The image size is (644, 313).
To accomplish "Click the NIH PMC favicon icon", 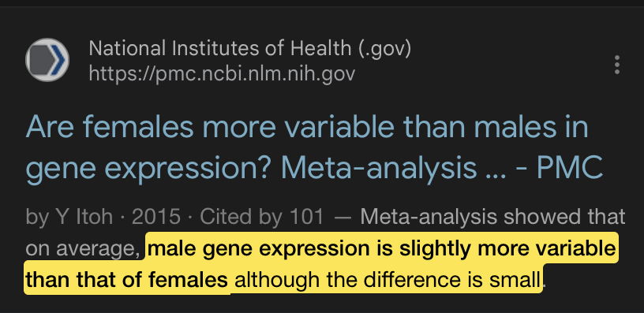I will click(47, 60).
